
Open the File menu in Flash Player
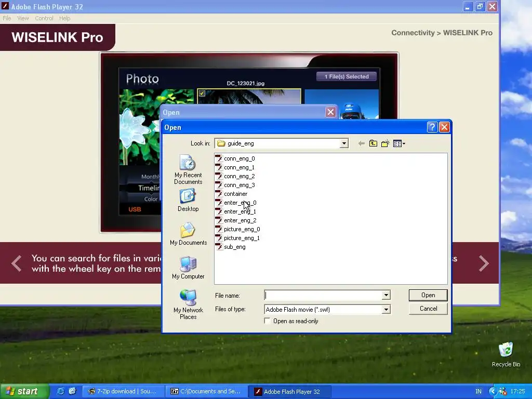click(x=7, y=18)
